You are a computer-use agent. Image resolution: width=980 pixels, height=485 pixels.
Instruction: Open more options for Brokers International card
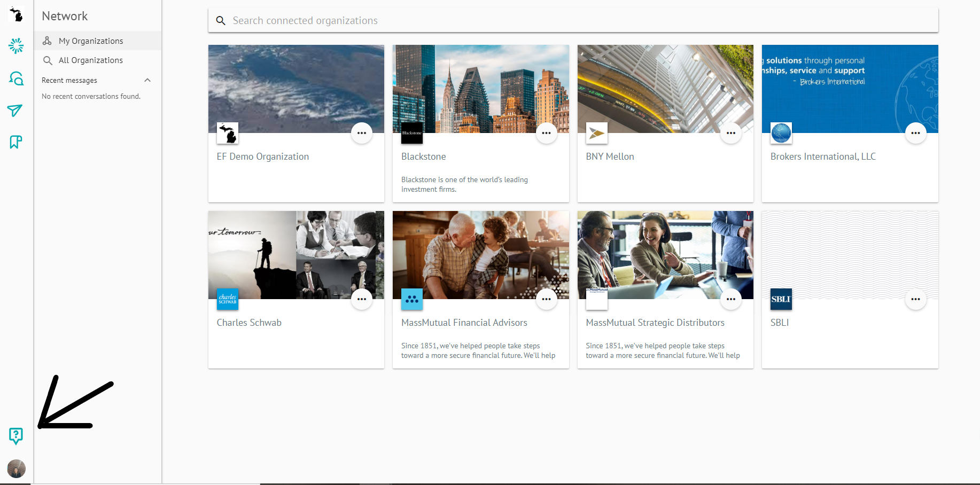click(915, 133)
